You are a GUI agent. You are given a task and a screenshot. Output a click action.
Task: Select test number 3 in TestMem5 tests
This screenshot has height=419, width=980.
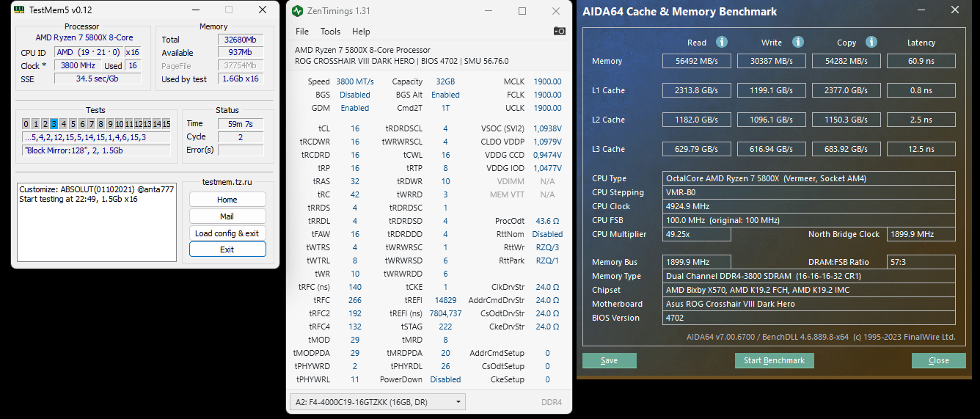tap(54, 124)
